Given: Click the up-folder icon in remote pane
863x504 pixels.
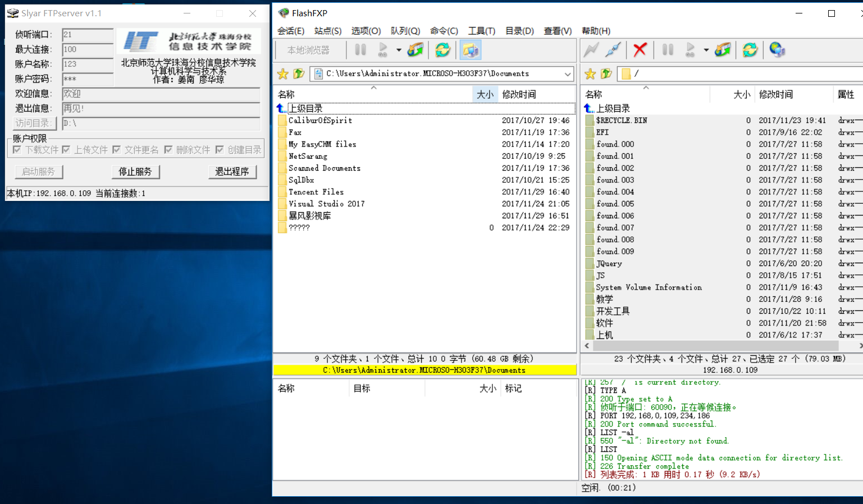Looking at the screenshot, I should [606, 74].
